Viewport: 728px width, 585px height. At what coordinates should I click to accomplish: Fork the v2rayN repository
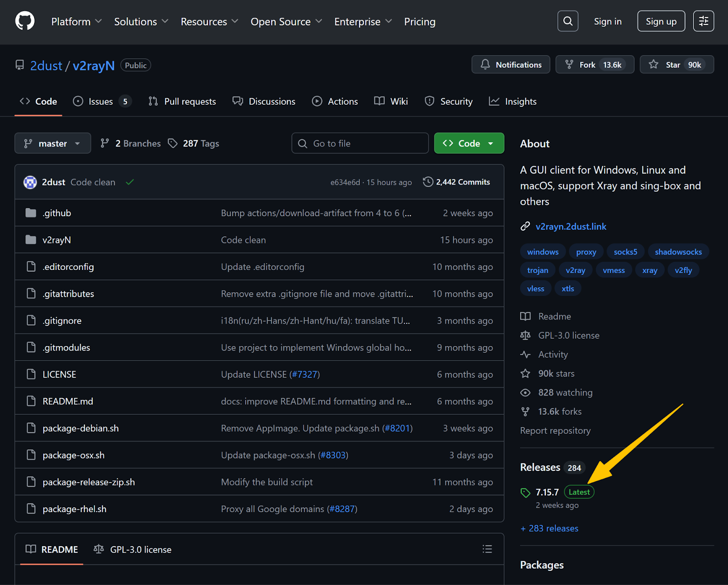point(594,65)
